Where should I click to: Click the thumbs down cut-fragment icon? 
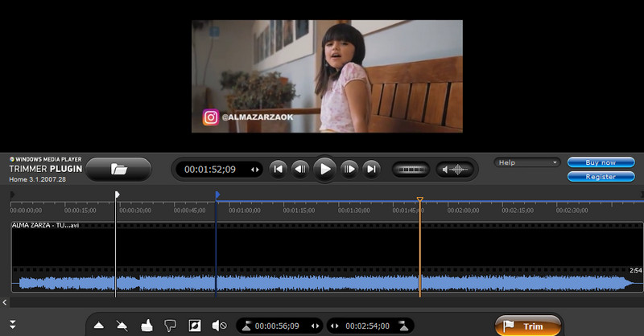[x=170, y=326]
